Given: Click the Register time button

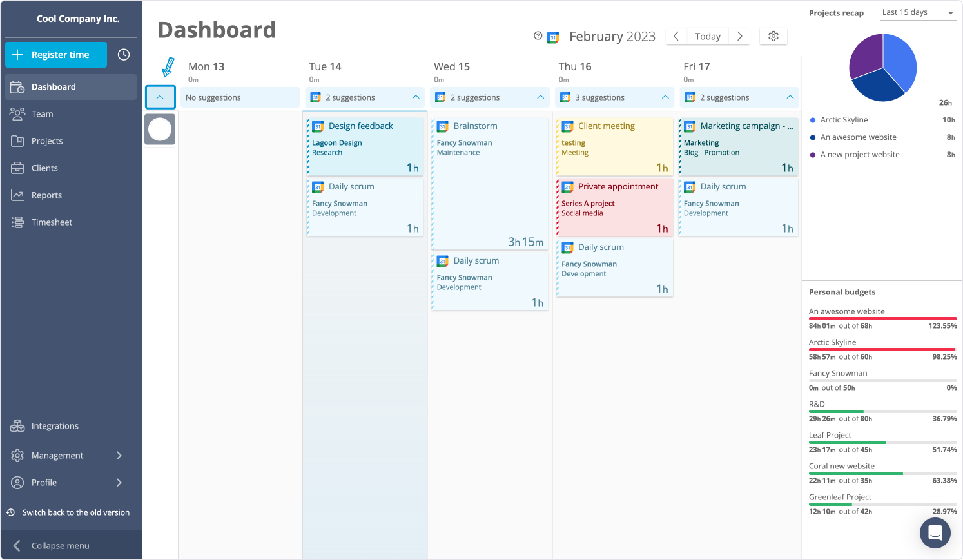Looking at the screenshot, I should click(x=56, y=55).
